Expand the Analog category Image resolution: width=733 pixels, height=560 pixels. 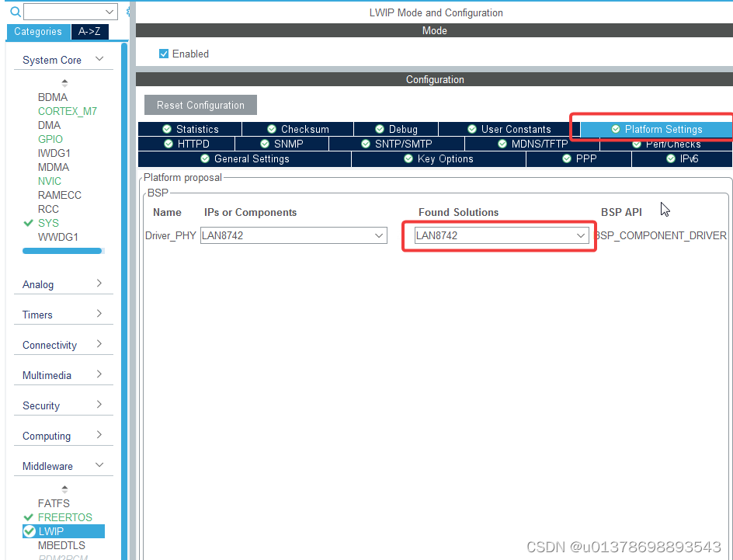[x=99, y=283]
